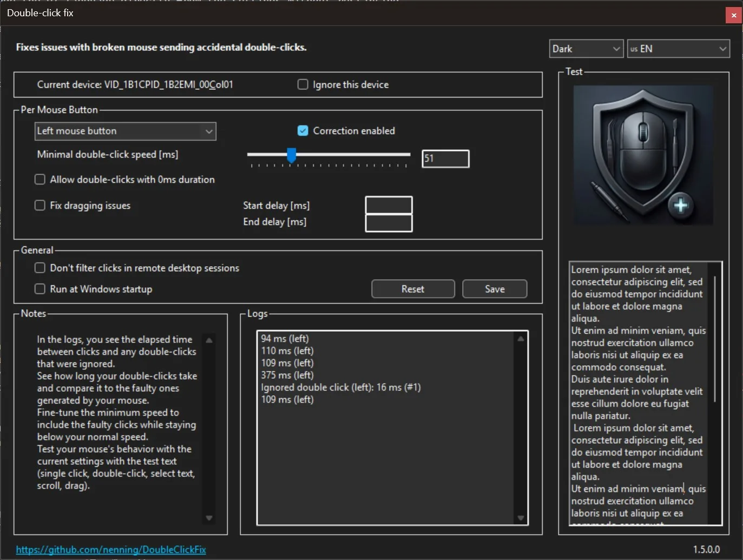Close the Double-click fix window

pos(733,15)
